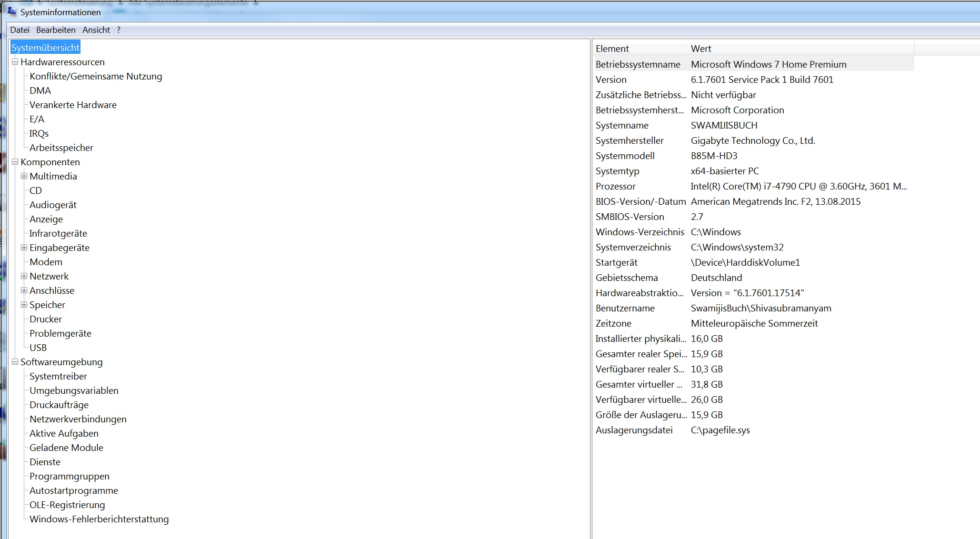Screen dimensions: 980x539
Task: Expand the Multimedia node
Action: tap(24, 176)
